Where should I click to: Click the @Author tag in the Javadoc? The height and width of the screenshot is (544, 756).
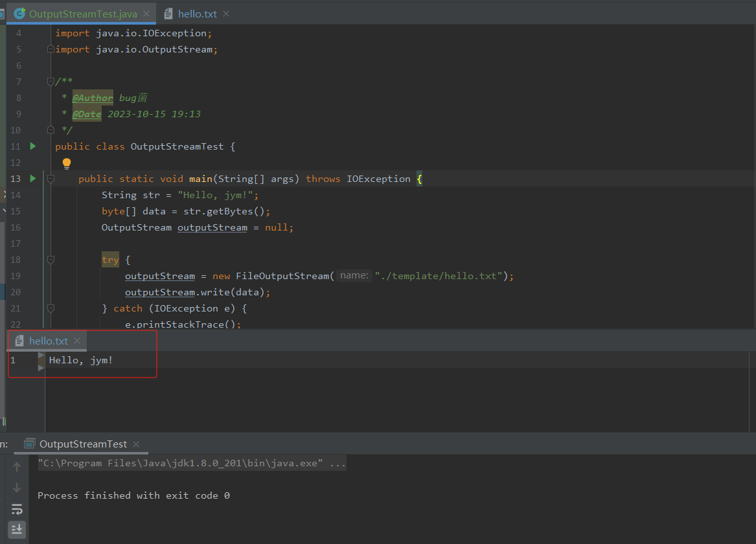(x=93, y=98)
